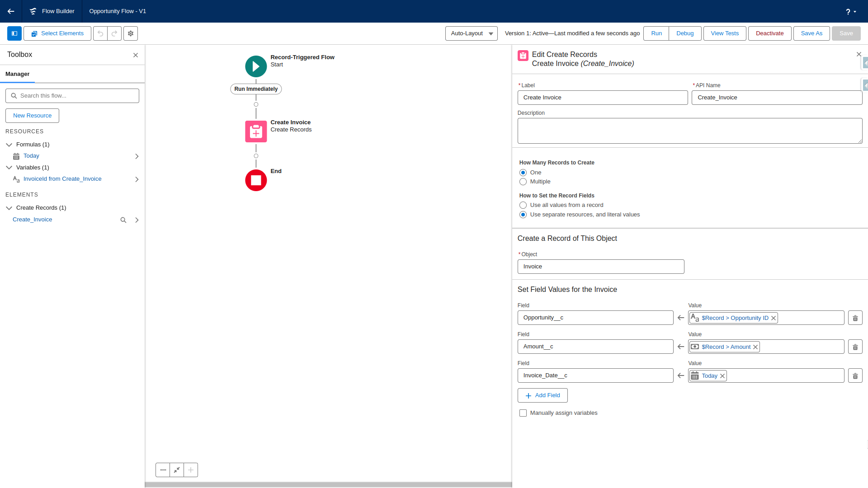The width and height of the screenshot is (868, 488).
Task: Collapse the Create Records elements section
Action: point(9,208)
